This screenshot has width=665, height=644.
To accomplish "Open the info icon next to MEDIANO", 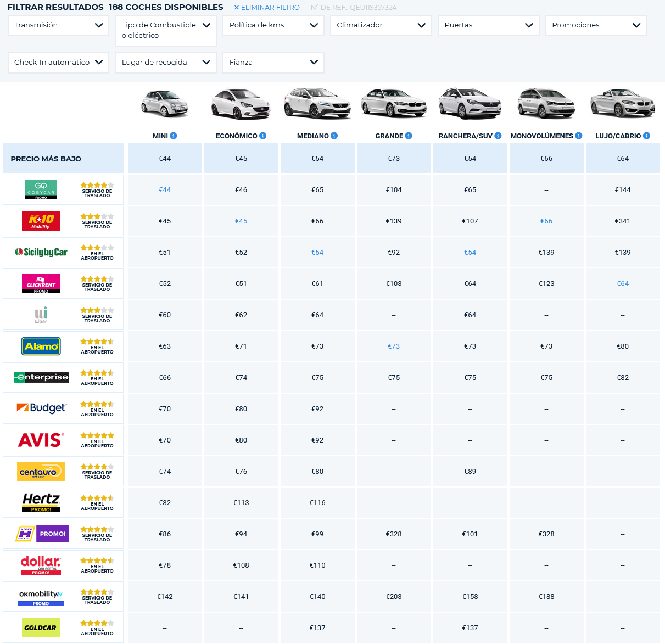I will (x=334, y=136).
